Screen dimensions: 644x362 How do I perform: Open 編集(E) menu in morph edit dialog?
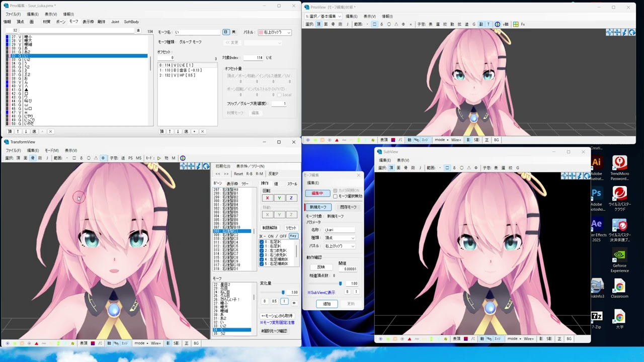313,183
